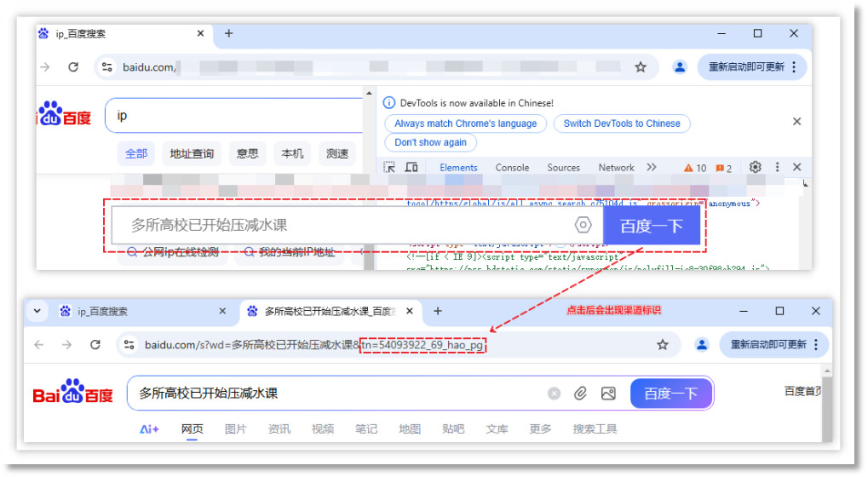Switch to the Network tab in DevTools

click(x=616, y=168)
